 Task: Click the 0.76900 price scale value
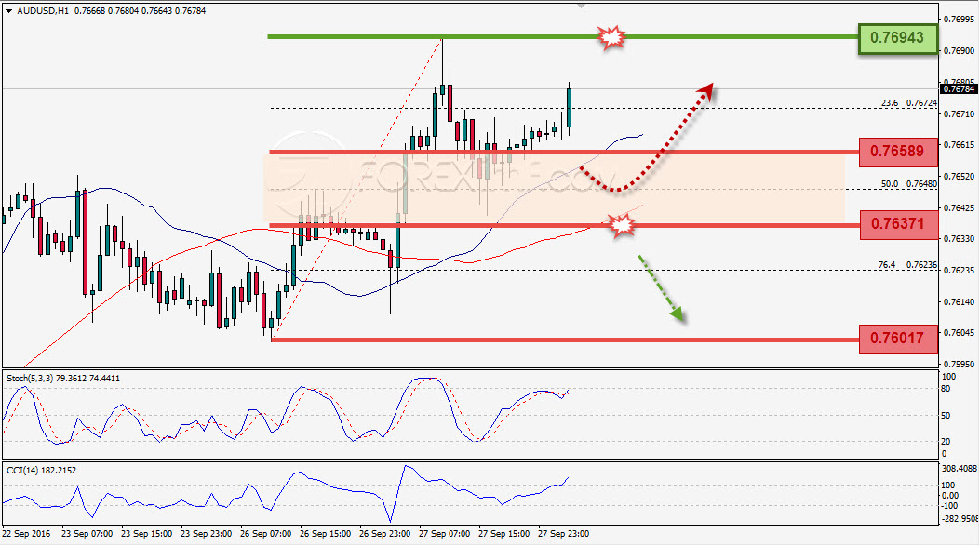[x=960, y=50]
